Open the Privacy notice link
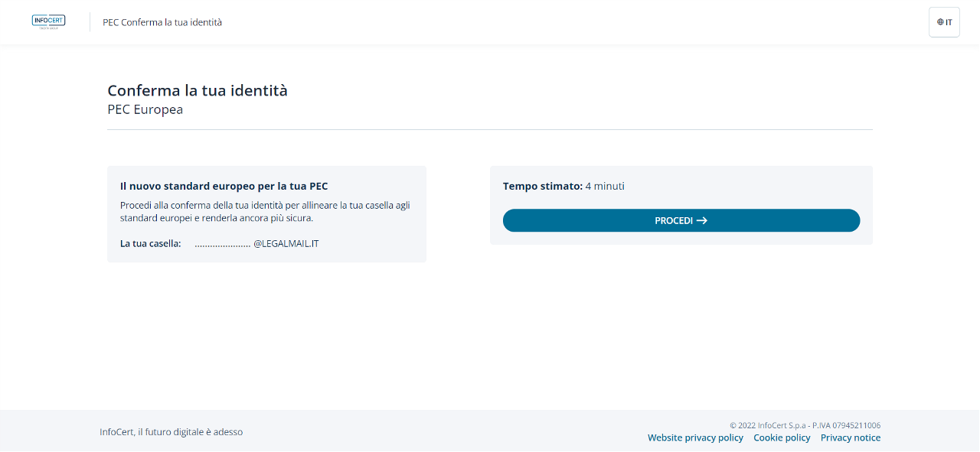Viewport: 980px width, 452px height. (x=850, y=437)
